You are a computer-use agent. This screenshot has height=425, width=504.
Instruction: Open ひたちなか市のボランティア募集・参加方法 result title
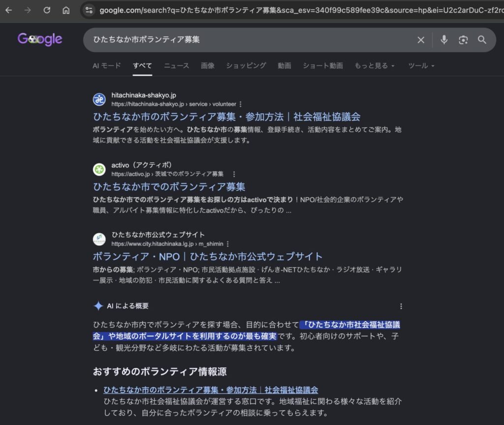(226, 117)
